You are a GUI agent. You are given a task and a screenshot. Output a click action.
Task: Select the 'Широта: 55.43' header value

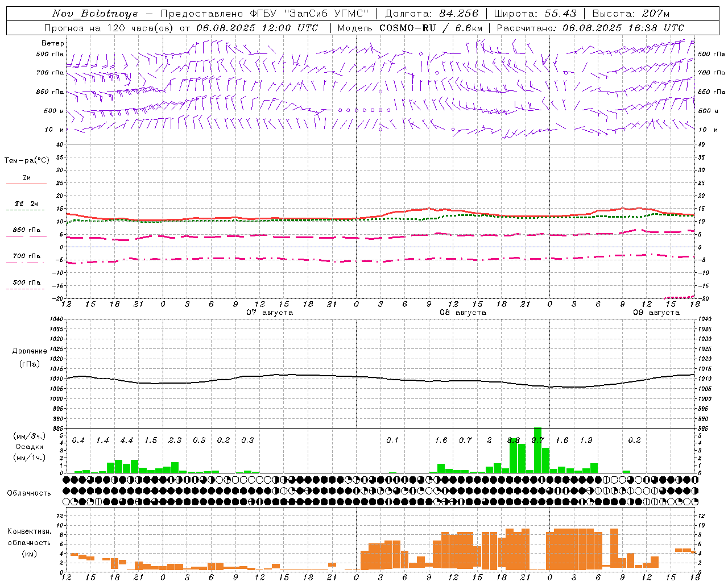point(535,14)
